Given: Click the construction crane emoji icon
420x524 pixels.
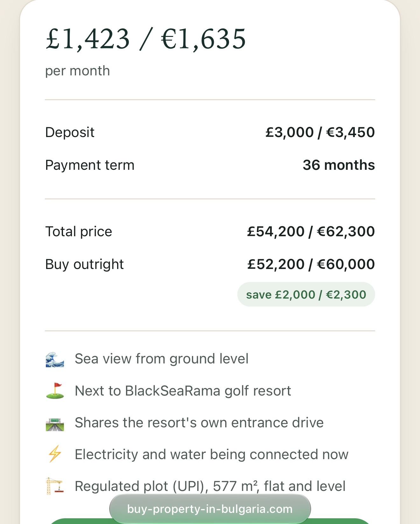Looking at the screenshot, I should click(x=55, y=486).
